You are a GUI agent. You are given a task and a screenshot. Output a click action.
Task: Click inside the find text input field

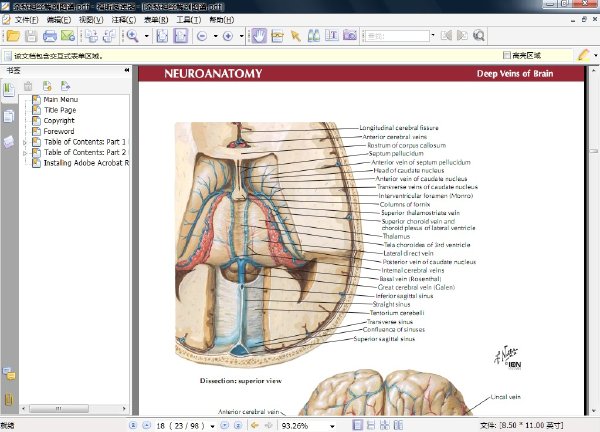pos(396,36)
